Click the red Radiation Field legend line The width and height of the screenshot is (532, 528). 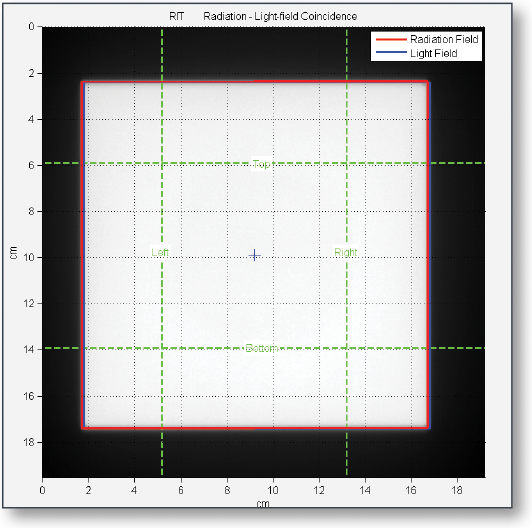point(391,39)
